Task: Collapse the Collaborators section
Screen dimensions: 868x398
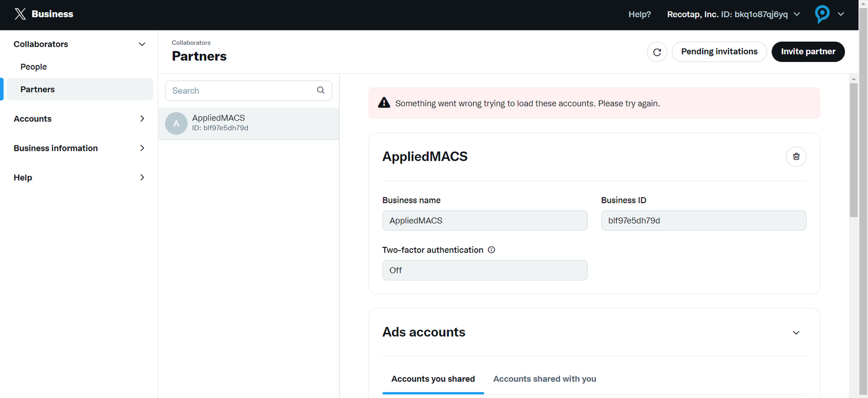Action: pos(142,44)
